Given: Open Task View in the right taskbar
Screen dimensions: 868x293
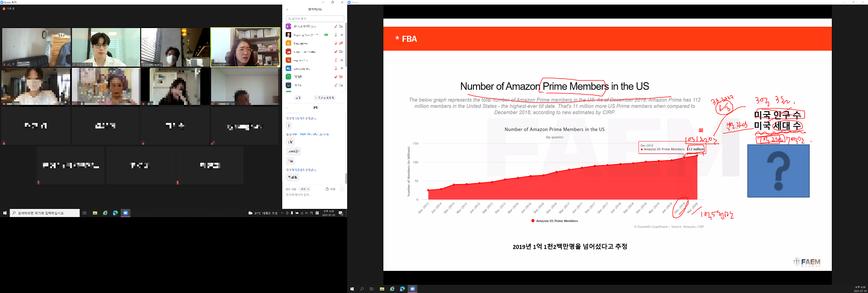Looking at the screenshot, I should [x=372, y=288].
